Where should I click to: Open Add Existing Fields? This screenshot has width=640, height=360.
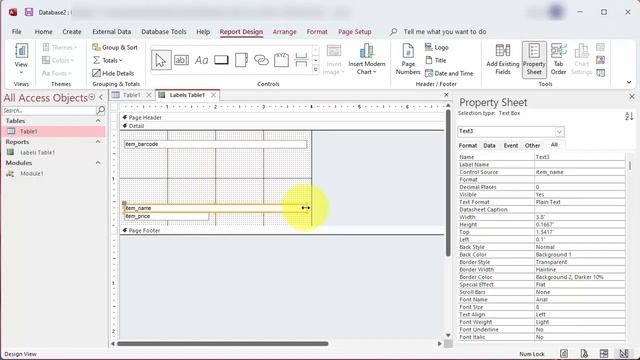503,59
